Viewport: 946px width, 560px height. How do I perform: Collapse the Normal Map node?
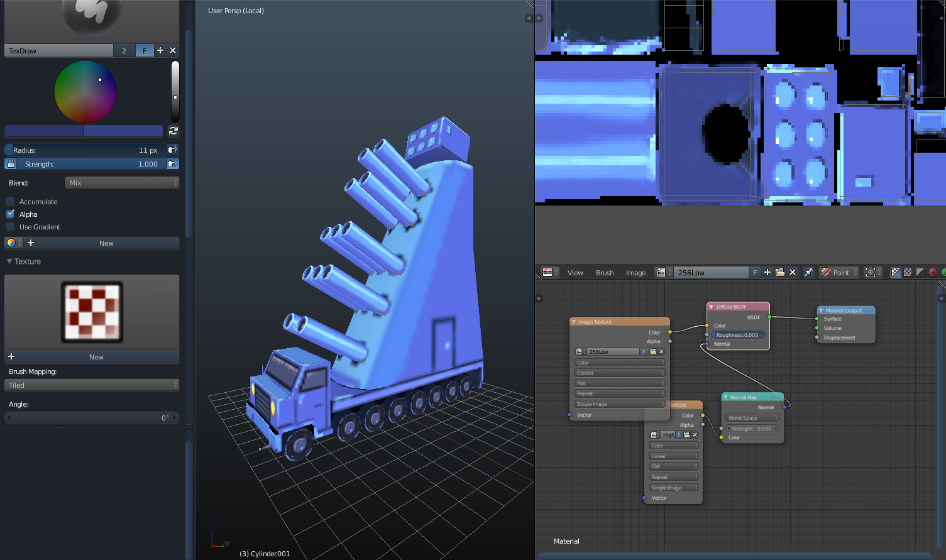(725, 397)
